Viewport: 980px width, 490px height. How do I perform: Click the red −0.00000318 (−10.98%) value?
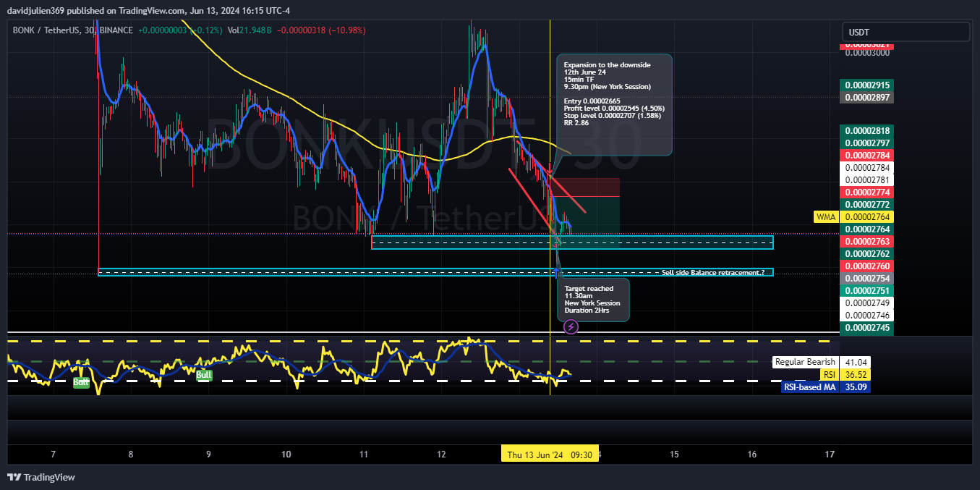pos(321,30)
